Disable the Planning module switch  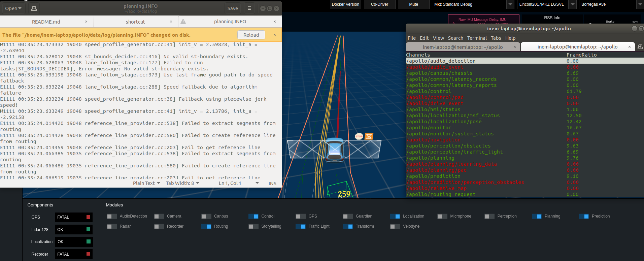coord(537,216)
